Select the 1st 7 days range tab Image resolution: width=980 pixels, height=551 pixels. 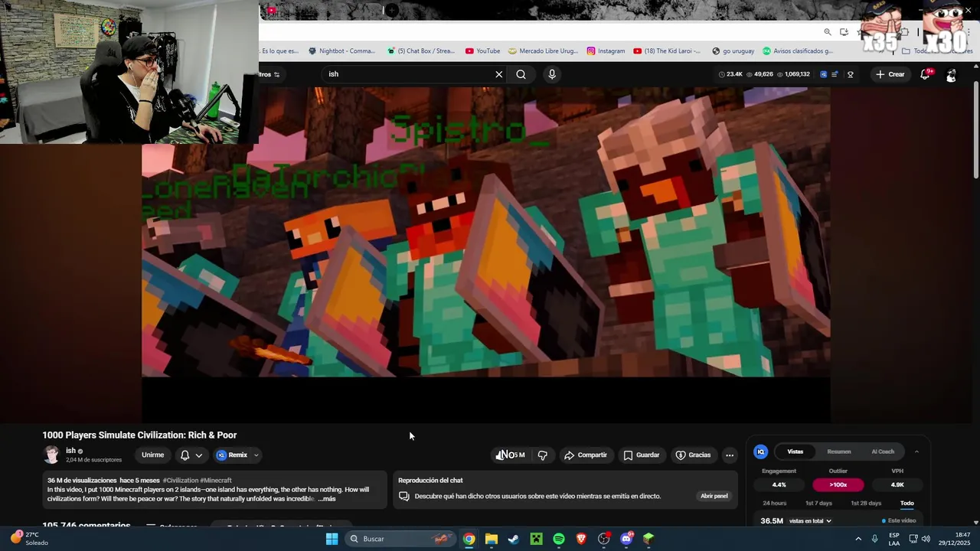click(x=818, y=504)
